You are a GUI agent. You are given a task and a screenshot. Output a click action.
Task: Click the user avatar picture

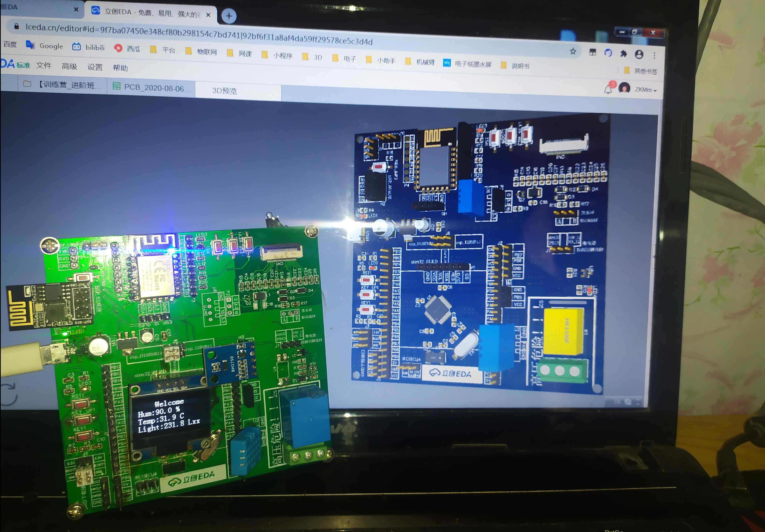pyautogui.click(x=624, y=88)
